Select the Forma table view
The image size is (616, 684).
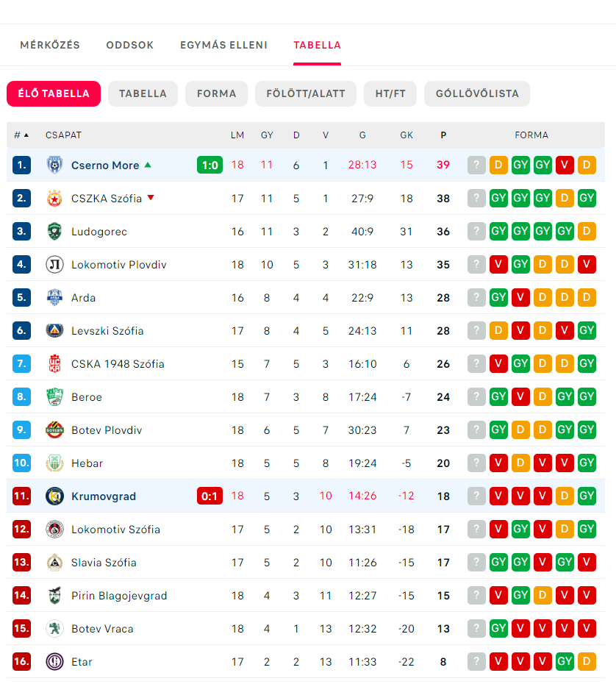coord(216,94)
